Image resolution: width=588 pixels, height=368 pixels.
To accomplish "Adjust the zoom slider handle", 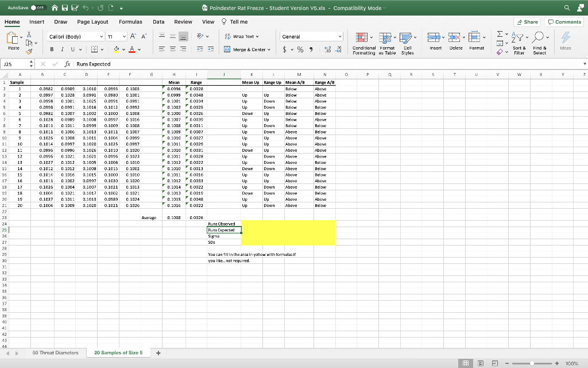I will (532, 363).
